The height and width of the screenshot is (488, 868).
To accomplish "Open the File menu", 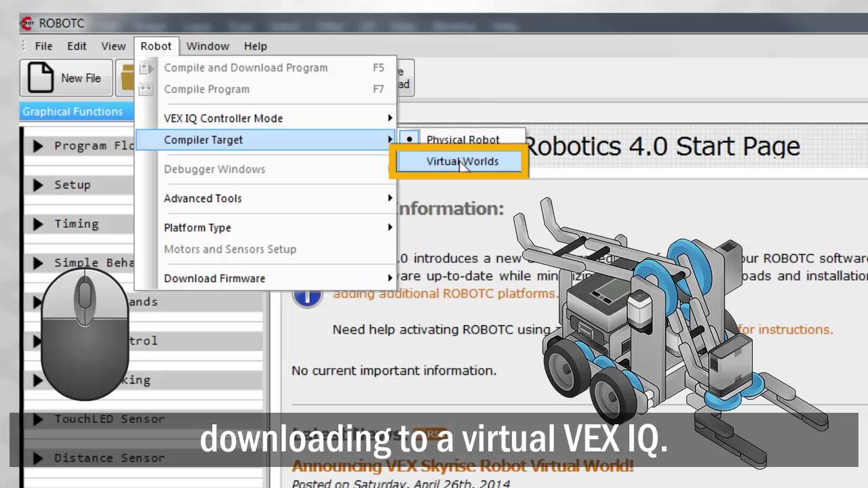I will (x=43, y=46).
